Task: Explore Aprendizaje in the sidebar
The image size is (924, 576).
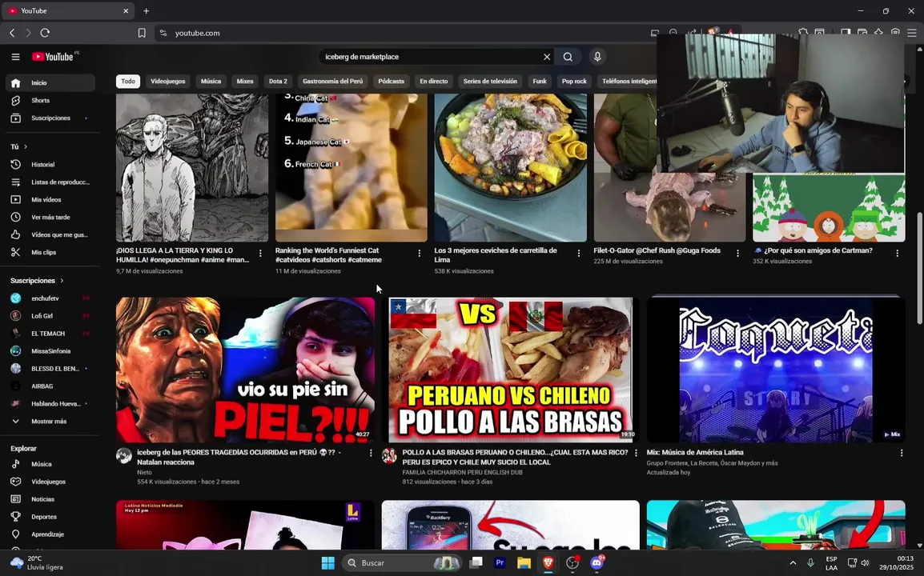Action: pyautogui.click(x=50, y=534)
